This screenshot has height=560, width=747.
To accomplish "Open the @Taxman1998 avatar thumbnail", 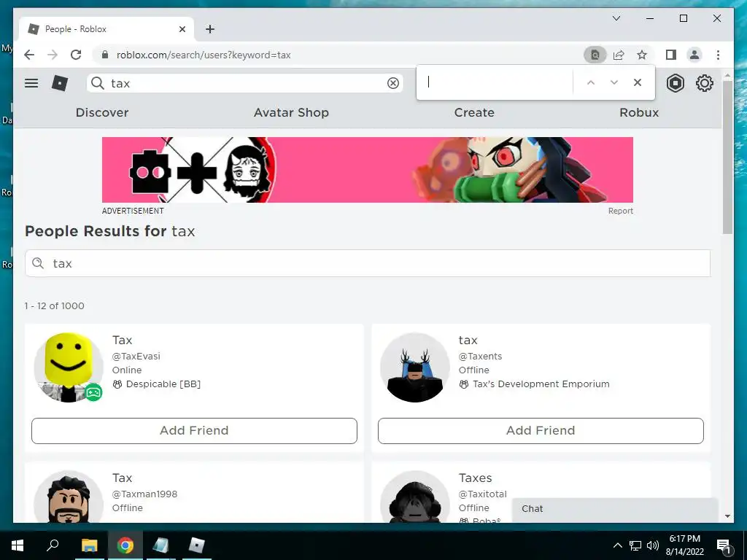I will click(x=69, y=497).
